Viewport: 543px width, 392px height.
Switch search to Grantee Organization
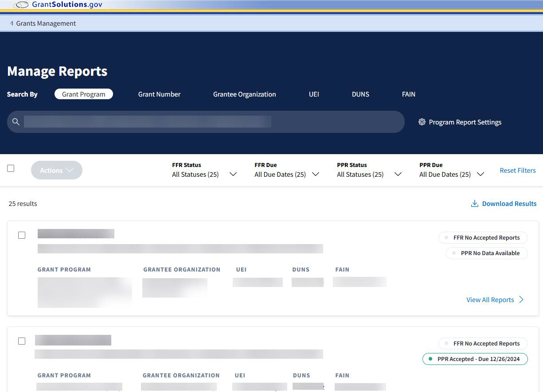pos(244,94)
